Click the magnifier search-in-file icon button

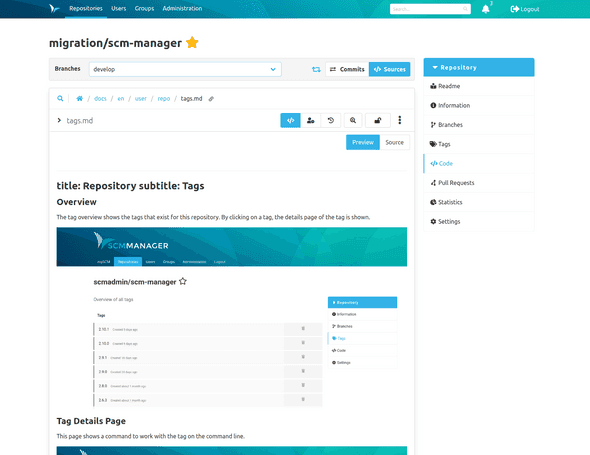(353, 120)
